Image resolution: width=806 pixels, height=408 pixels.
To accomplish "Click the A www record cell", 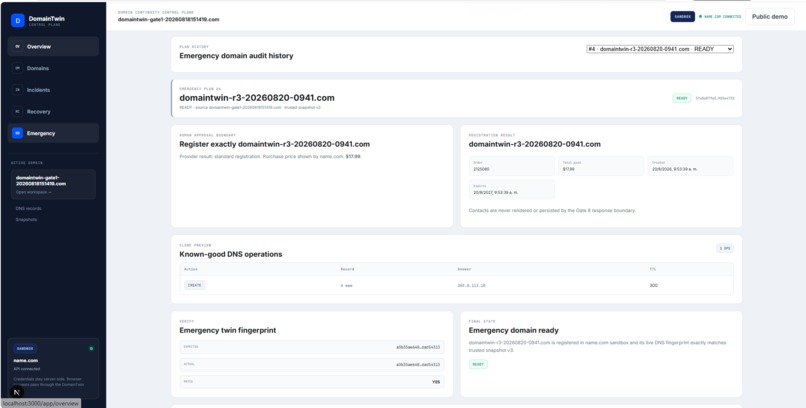I will click(x=346, y=285).
